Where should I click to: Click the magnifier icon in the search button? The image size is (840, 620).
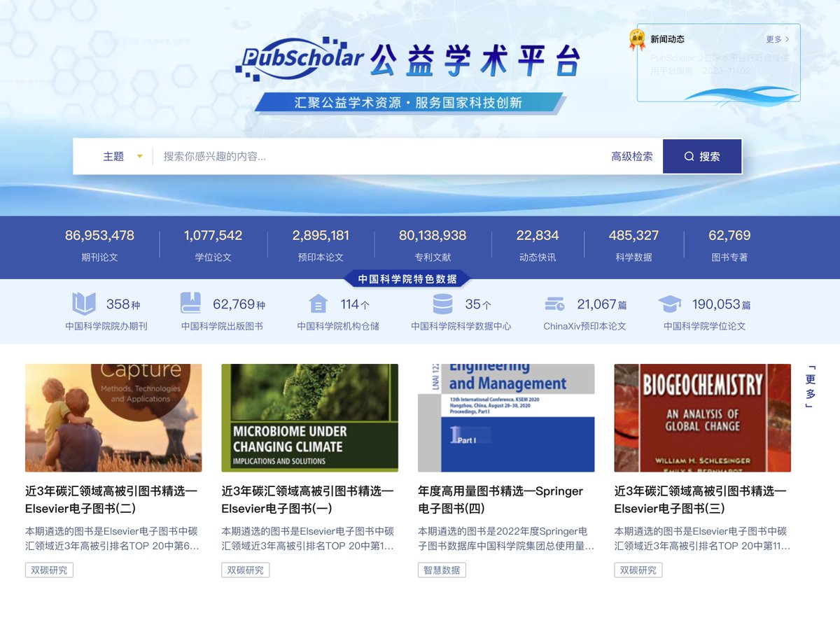click(x=689, y=156)
